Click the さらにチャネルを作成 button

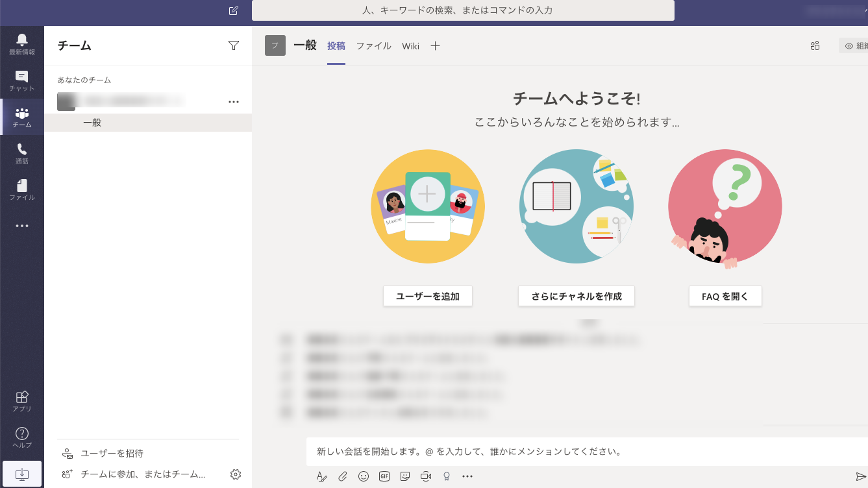pyautogui.click(x=577, y=296)
